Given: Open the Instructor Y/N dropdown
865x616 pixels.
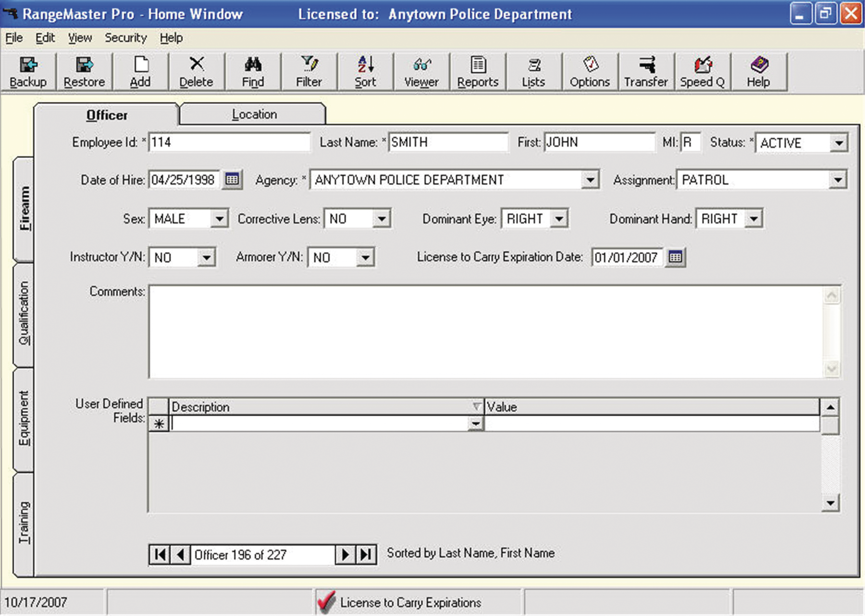Looking at the screenshot, I should point(206,258).
